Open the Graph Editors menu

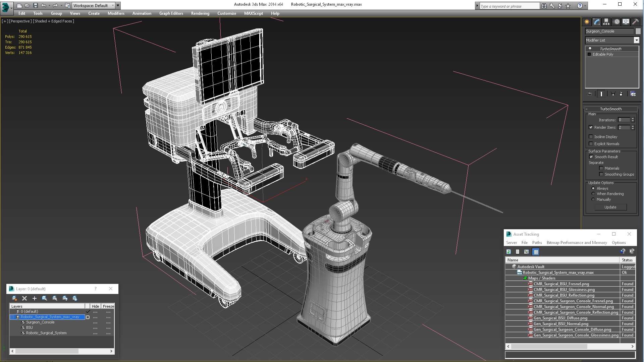click(x=171, y=13)
